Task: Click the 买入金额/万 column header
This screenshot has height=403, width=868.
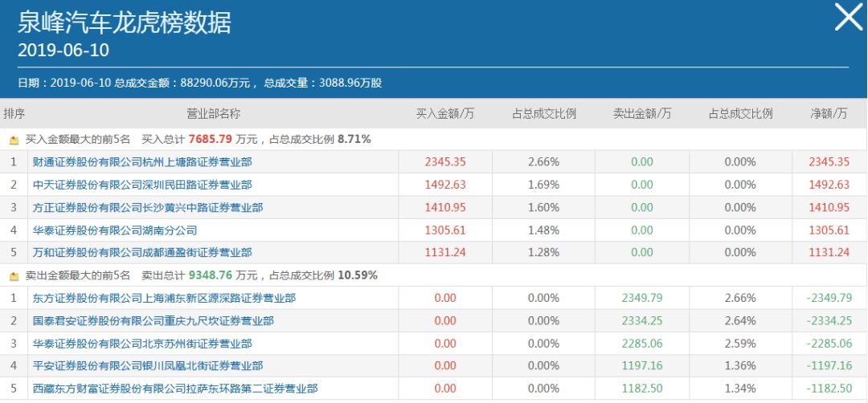Action: [x=445, y=114]
